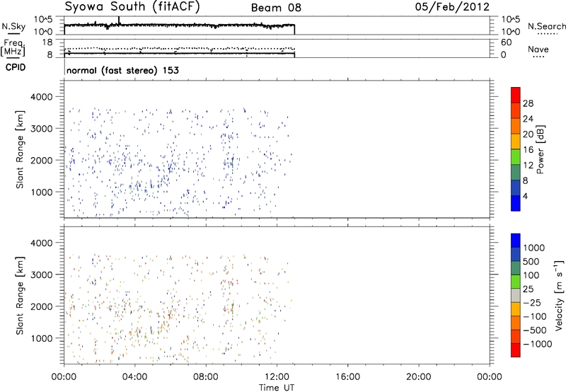
Task: Click the "08:00" time tick label
Action: point(206,377)
